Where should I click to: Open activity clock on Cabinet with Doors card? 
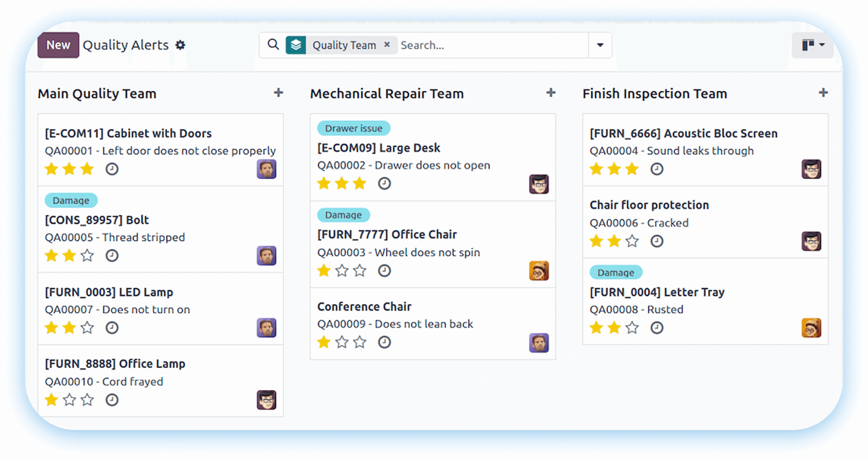click(112, 169)
